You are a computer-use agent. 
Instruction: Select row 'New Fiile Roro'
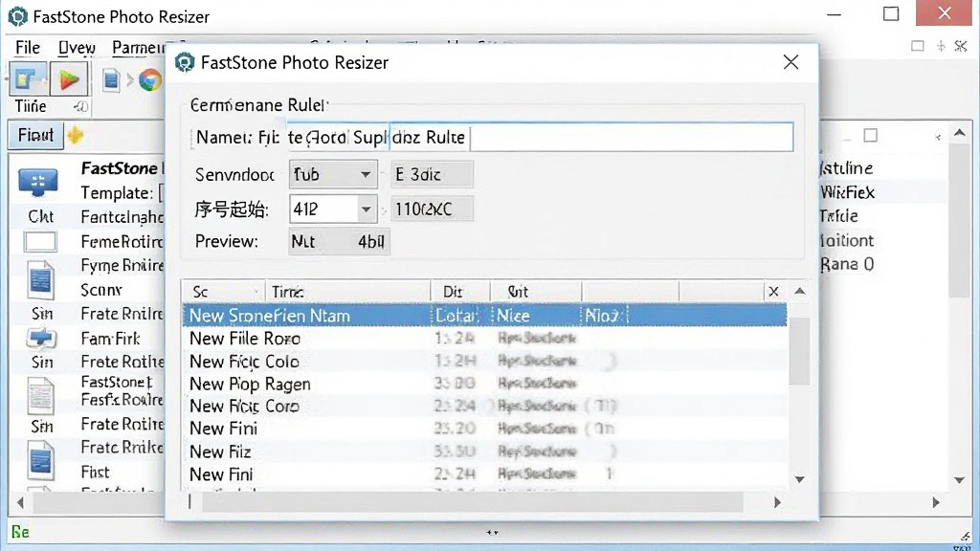(x=484, y=339)
